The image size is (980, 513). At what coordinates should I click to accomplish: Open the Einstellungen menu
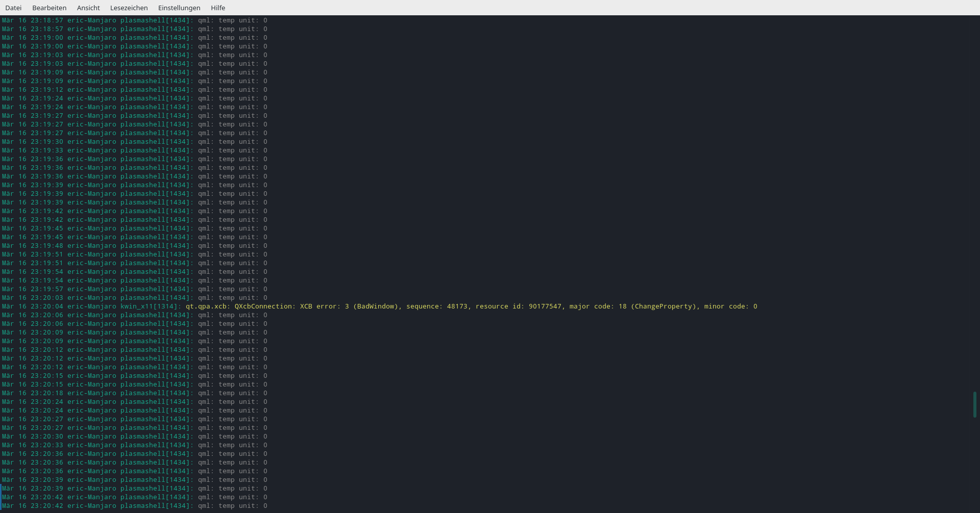point(179,8)
